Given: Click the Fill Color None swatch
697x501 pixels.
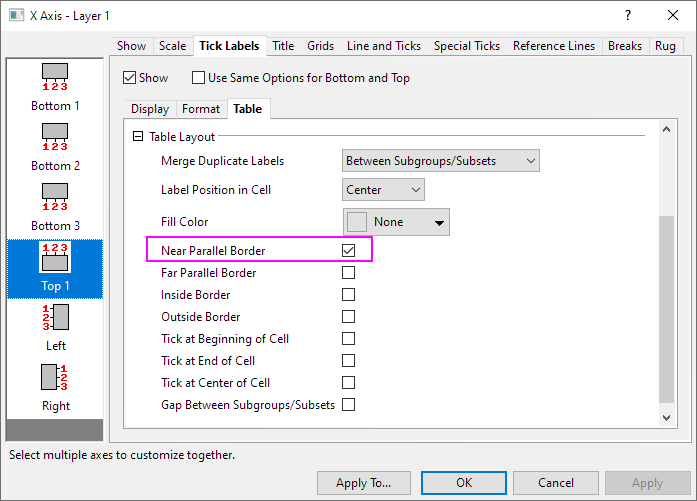Looking at the screenshot, I should pos(357,222).
